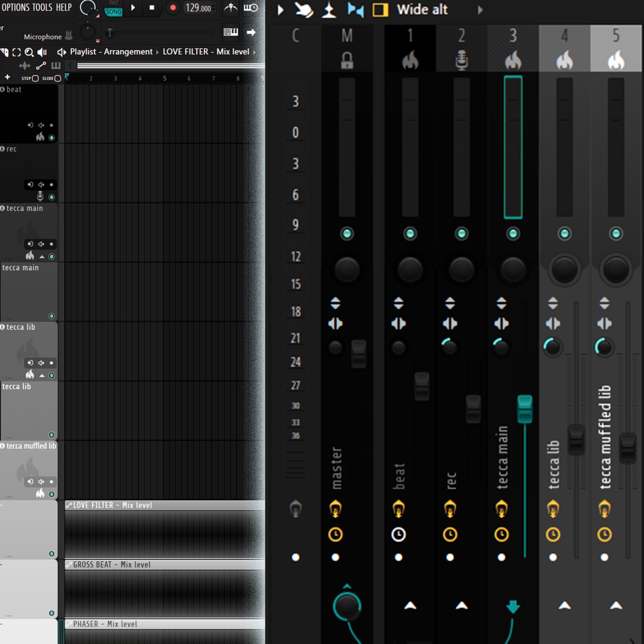The width and height of the screenshot is (644, 644).
Task: Select the playlist zoom tool icon
Action: [x=29, y=52]
